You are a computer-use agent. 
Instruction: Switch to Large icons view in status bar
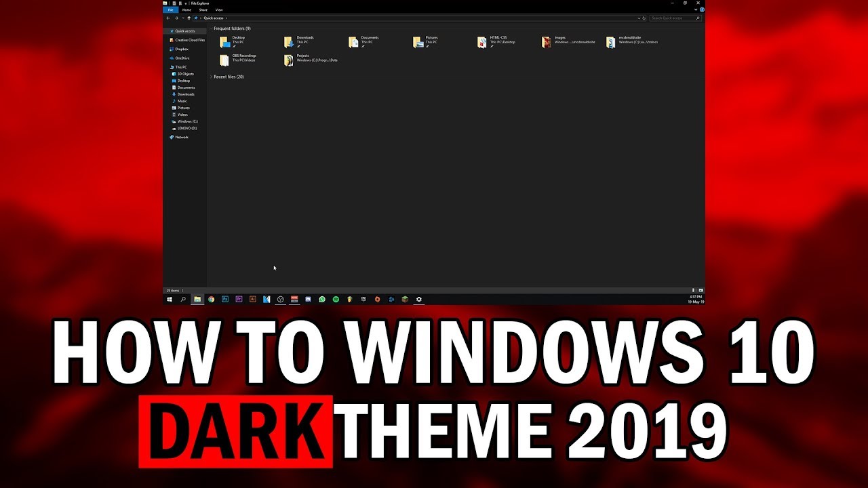tap(701, 290)
